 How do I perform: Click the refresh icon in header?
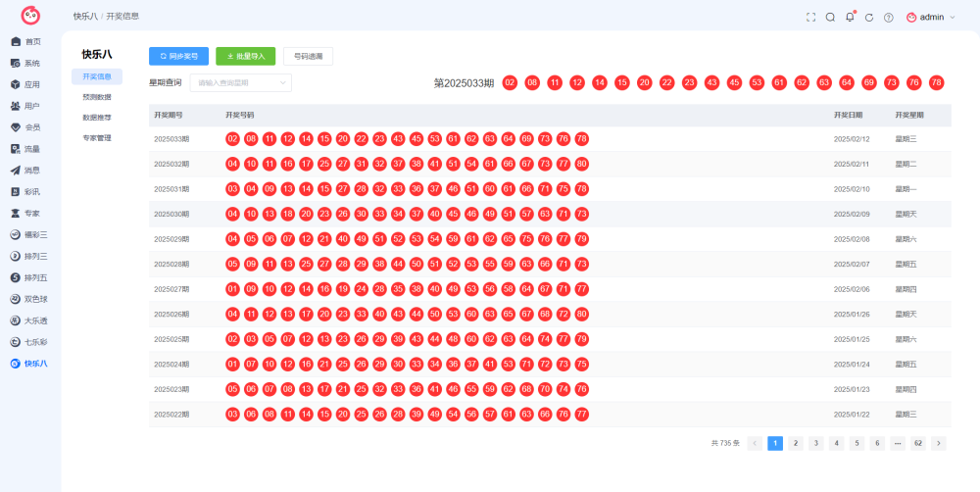[x=868, y=18]
